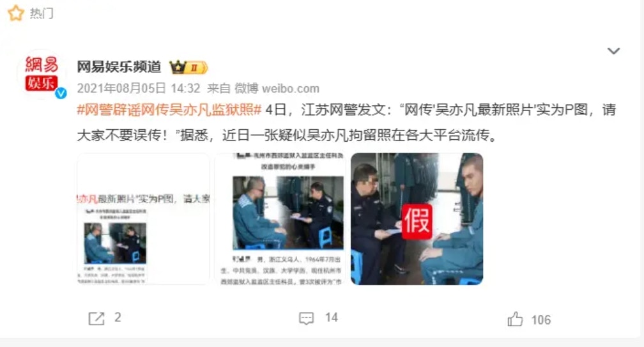Screen dimensions: 644x347
Task: Open comments via speech bubble icon
Action: pos(307,318)
